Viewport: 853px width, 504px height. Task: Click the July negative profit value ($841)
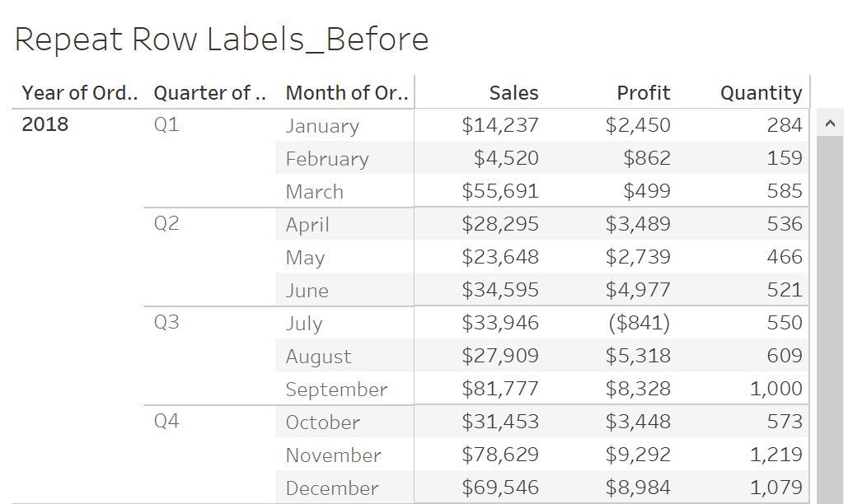click(x=640, y=322)
